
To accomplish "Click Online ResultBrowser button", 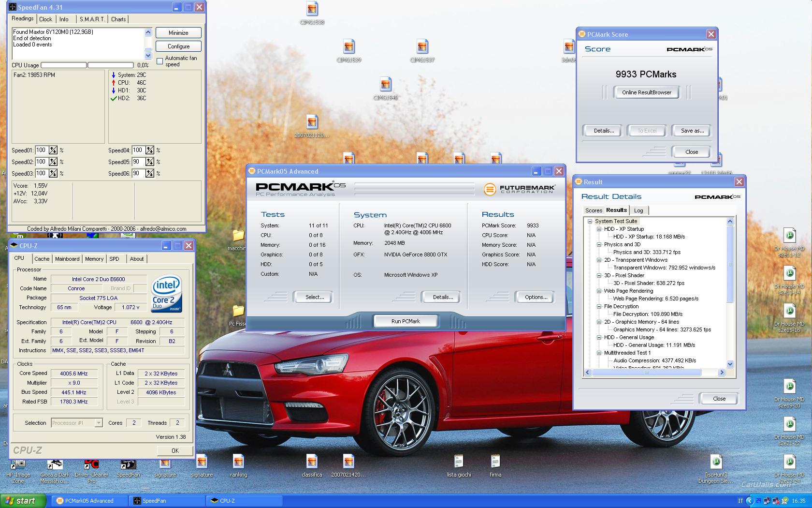I will pyautogui.click(x=647, y=92).
